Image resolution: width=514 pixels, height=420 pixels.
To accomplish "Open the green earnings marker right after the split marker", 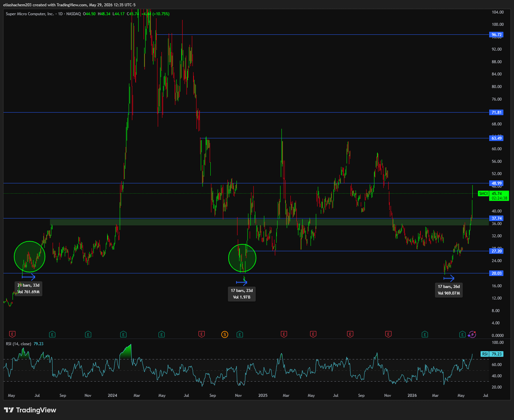I will [240, 334].
